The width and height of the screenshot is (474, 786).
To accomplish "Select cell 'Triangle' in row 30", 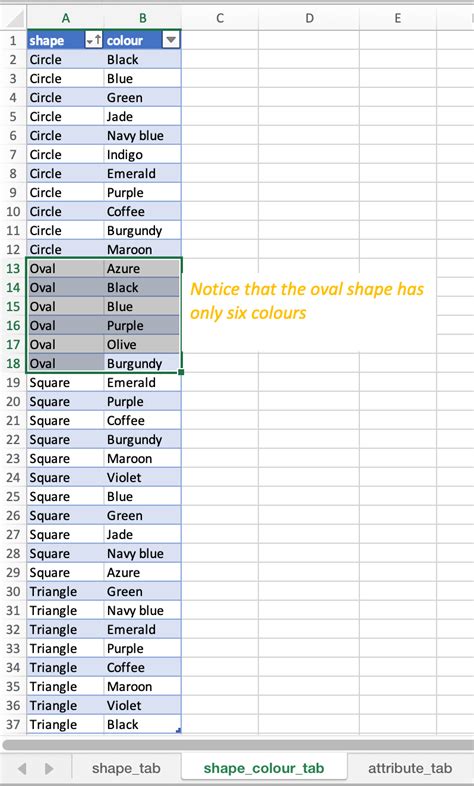I will pyautogui.click(x=66, y=592).
